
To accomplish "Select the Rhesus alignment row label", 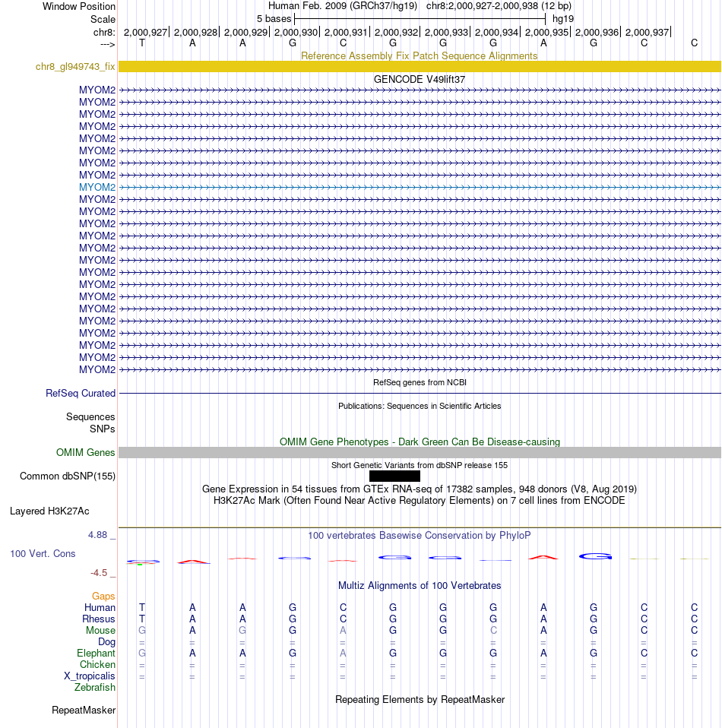I will pyautogui.click(x=99, y=619).
